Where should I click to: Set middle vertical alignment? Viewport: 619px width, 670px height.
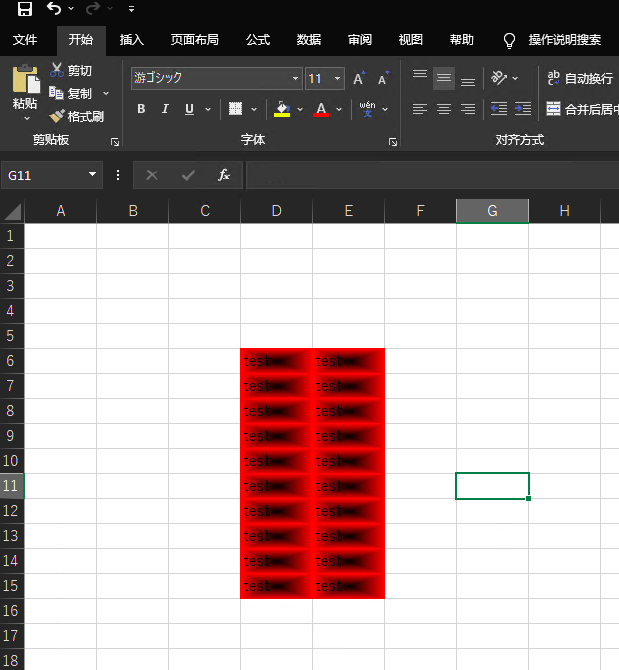(x=444, y=78)
